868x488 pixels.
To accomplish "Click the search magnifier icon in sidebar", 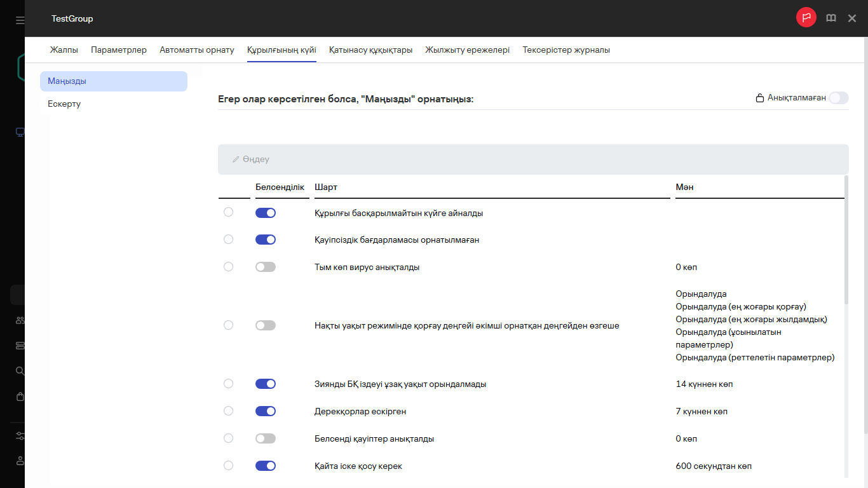I will (20, 371).
